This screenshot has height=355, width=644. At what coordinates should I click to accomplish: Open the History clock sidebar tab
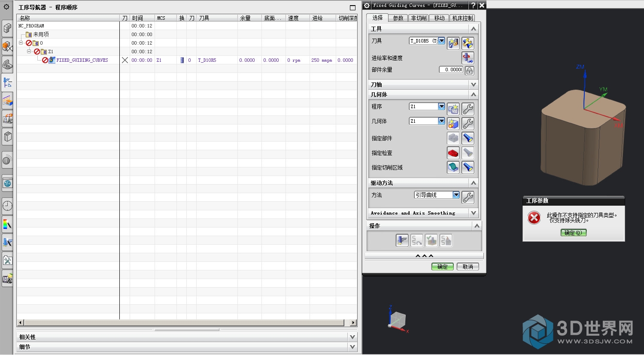point(7,206)
